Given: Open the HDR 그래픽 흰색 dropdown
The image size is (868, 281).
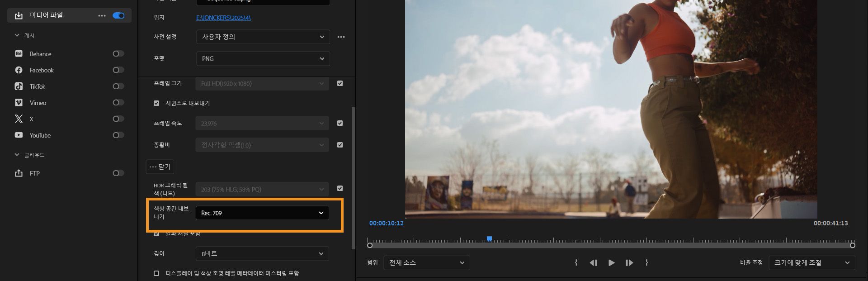Looking at the screenshot, I should tap(262, 189).
